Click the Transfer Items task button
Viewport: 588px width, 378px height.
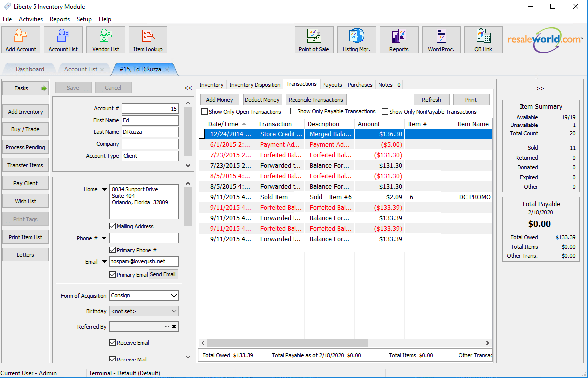point(25,165)
